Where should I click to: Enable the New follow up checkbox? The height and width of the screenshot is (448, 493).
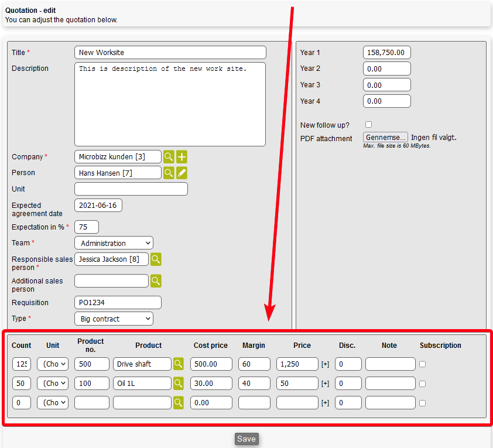(x=368, y=125)
